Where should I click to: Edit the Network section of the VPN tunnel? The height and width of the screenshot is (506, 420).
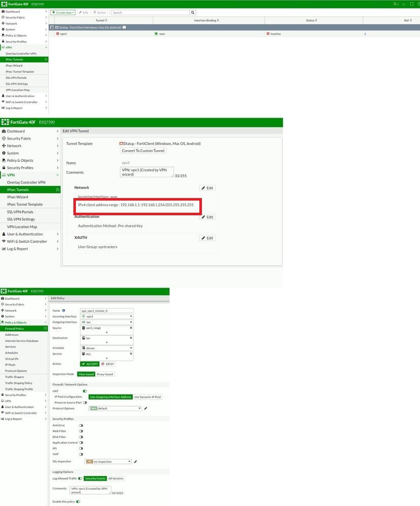207,188
